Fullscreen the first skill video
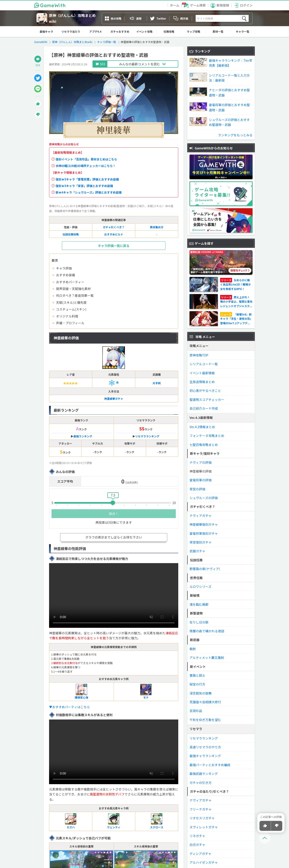Viewport: 289px width, 868px height. click(162, 617)
